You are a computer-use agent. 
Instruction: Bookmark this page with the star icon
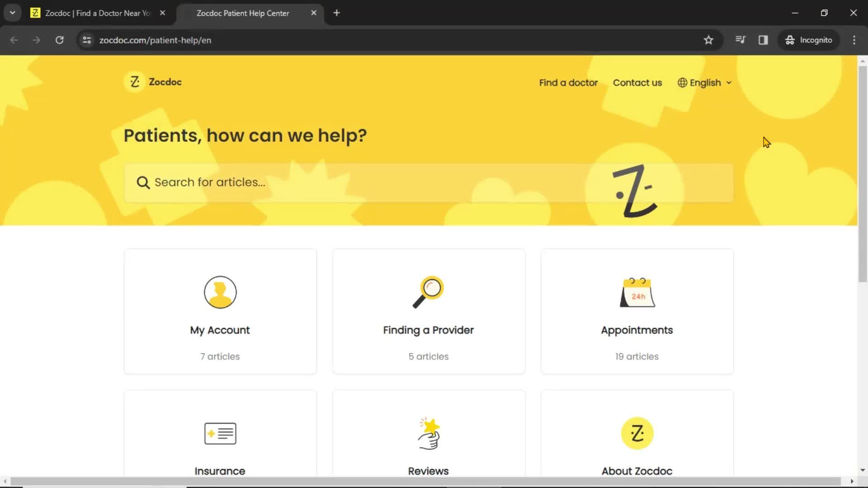pyautogui.click(x=708, y=40)
